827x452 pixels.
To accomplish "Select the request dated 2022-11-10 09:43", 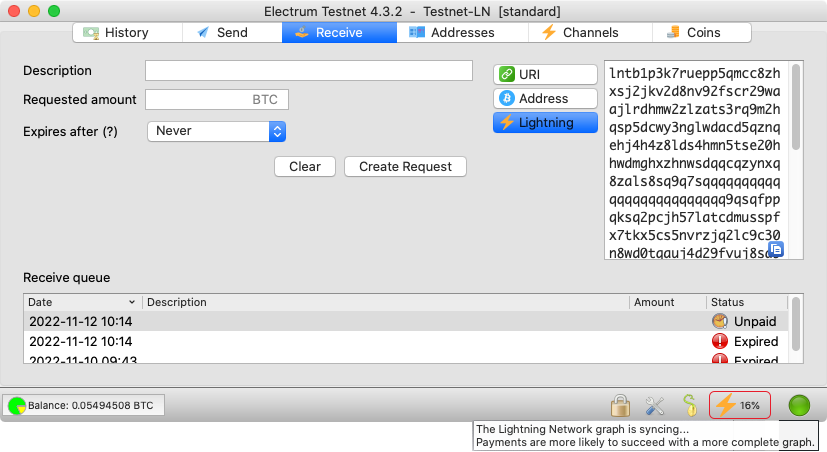I will (406, 358).
